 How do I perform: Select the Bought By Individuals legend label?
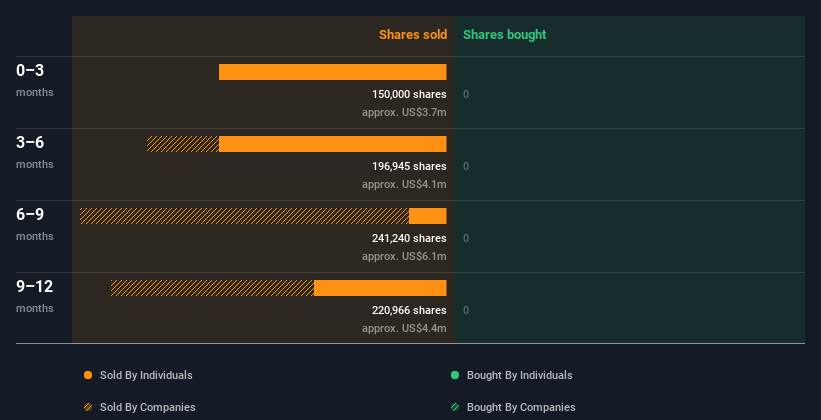(519, 375)
